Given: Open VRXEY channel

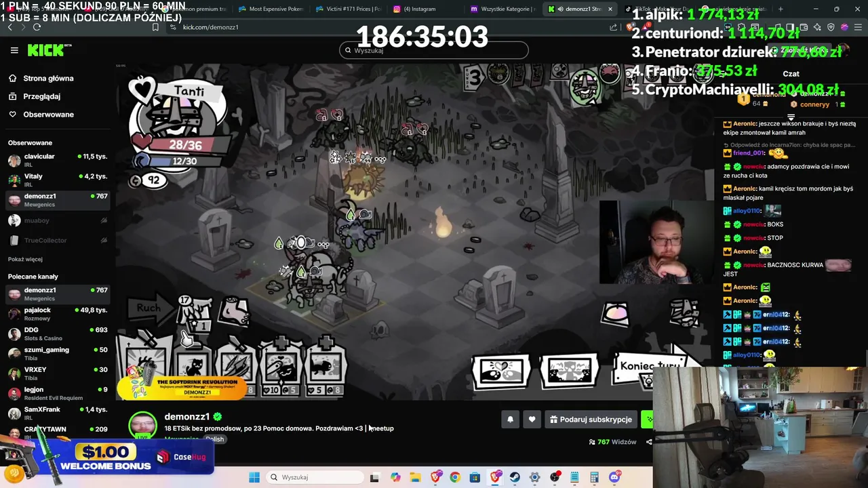Looking at the screenshot, I should [x=58, y=373].
